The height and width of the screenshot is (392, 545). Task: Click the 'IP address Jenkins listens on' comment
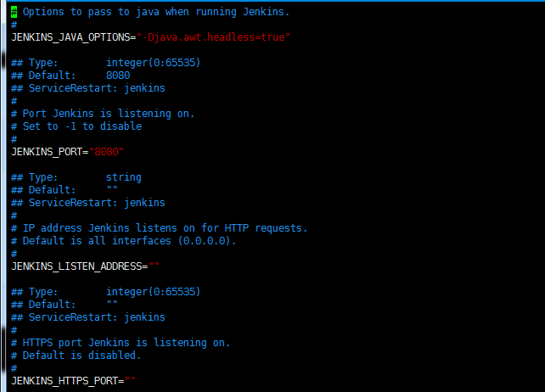[x=165, y=228]
